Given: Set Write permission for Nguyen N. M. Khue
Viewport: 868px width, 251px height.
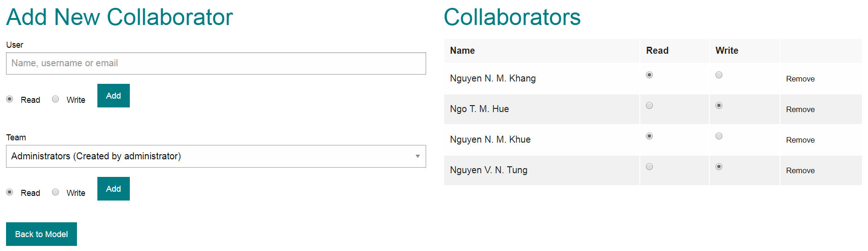Looking at the screenshot, I should 719,136.
